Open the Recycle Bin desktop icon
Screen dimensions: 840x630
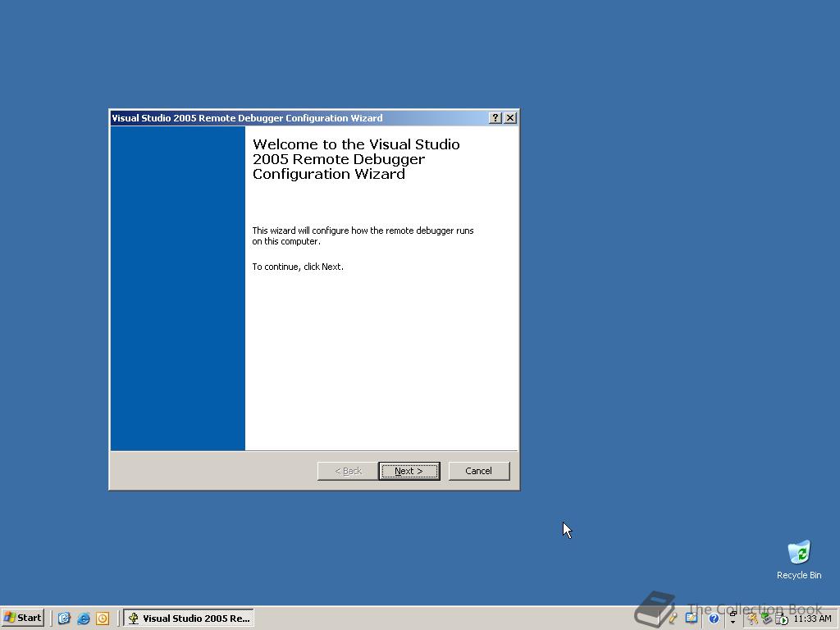click(x=799, y=559)
